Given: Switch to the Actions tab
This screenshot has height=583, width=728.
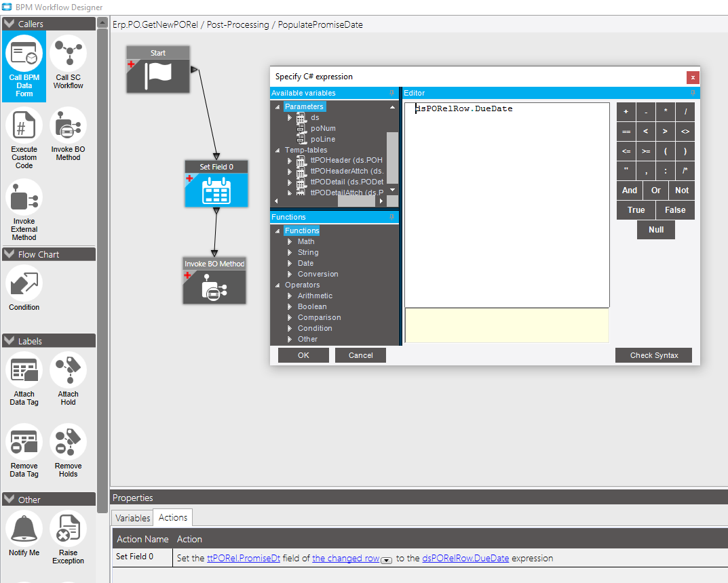Looking at the screenshot, I should point(173,518).
